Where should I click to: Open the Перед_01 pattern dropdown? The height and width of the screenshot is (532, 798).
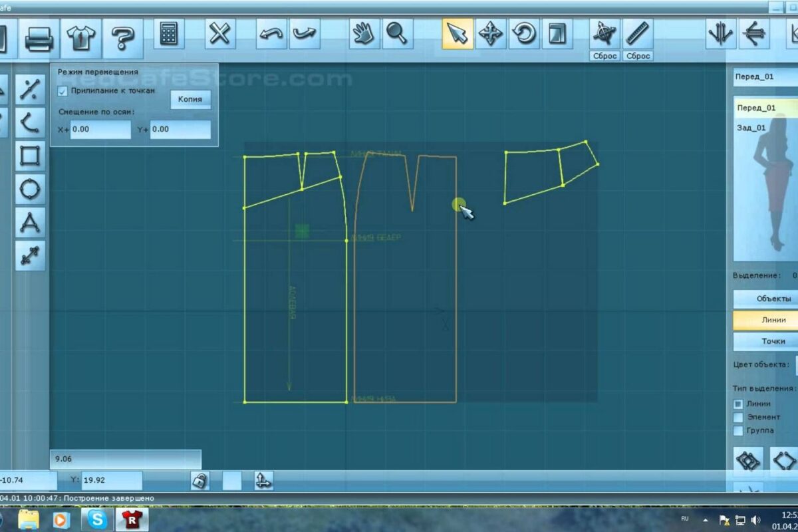[765, 77]
